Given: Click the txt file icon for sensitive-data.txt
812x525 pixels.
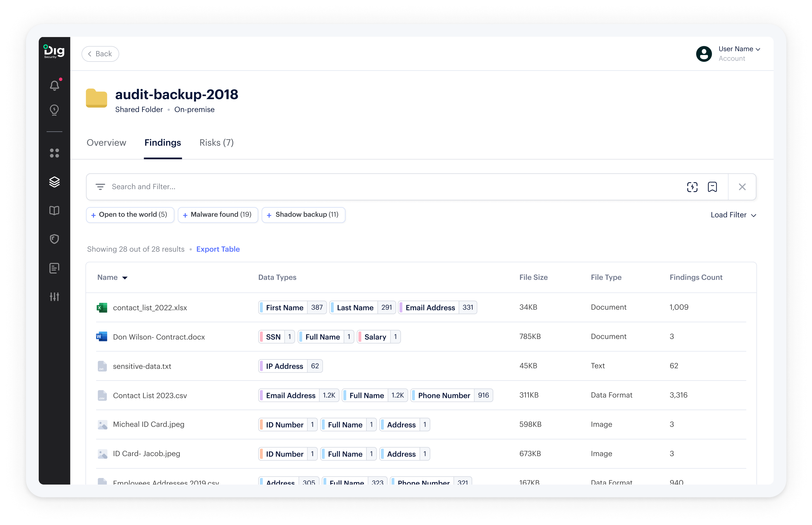Looking at the screenshot, I should tap(102, 366).
